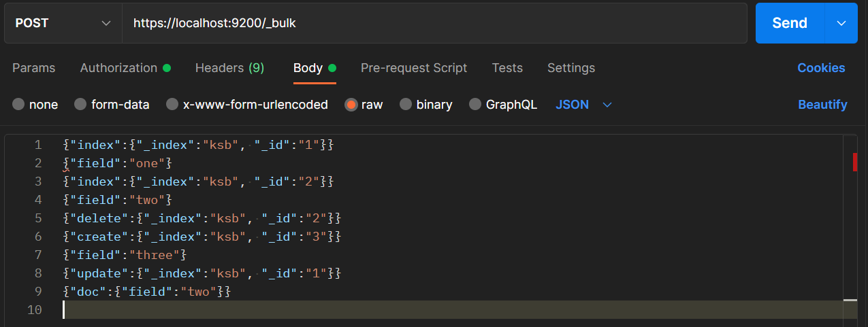
Task: Beautify the request body
Action: click(x=822, y=105)
